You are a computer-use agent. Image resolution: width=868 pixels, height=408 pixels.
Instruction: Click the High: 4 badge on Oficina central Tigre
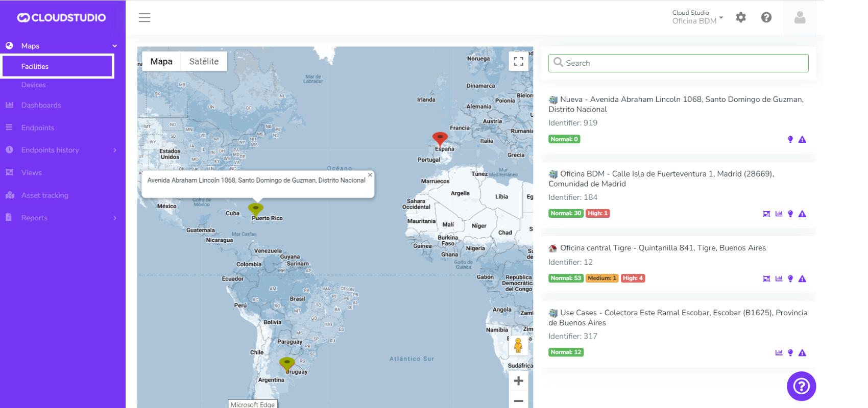(x=633, y=278)
